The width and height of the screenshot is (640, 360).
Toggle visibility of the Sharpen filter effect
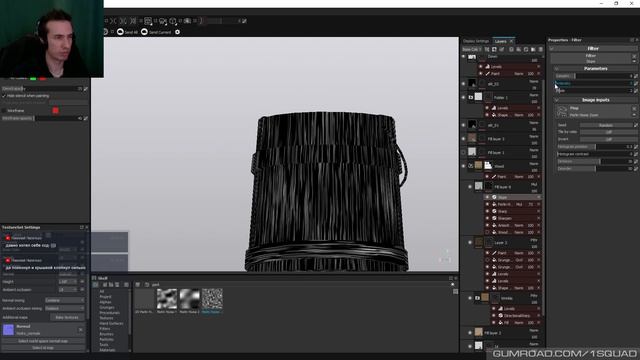[487, 218]
